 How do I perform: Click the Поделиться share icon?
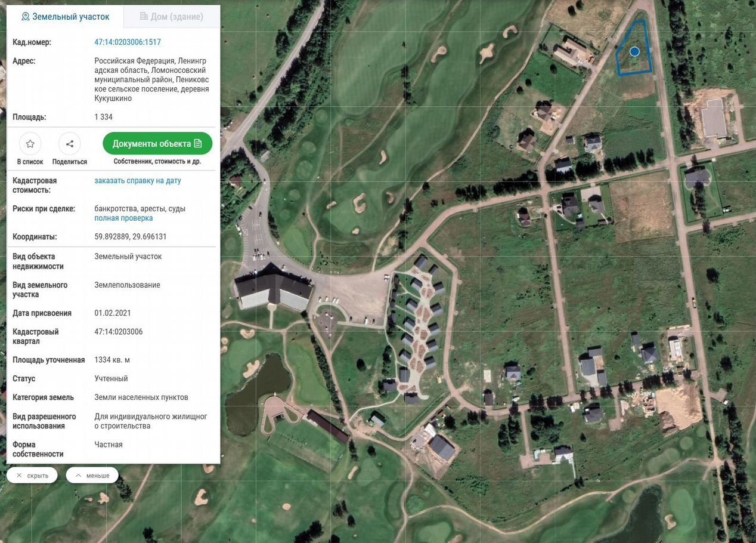(x=70, y=144)
